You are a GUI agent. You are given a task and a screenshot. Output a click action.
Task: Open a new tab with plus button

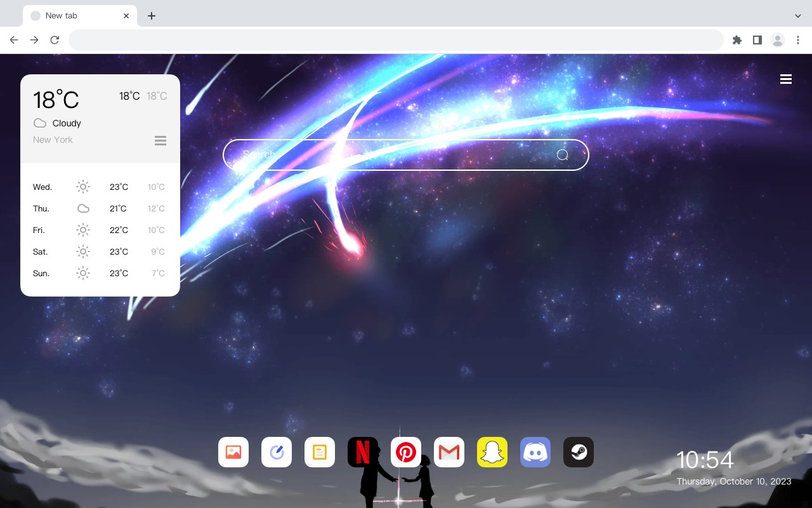tap(152, 16)
